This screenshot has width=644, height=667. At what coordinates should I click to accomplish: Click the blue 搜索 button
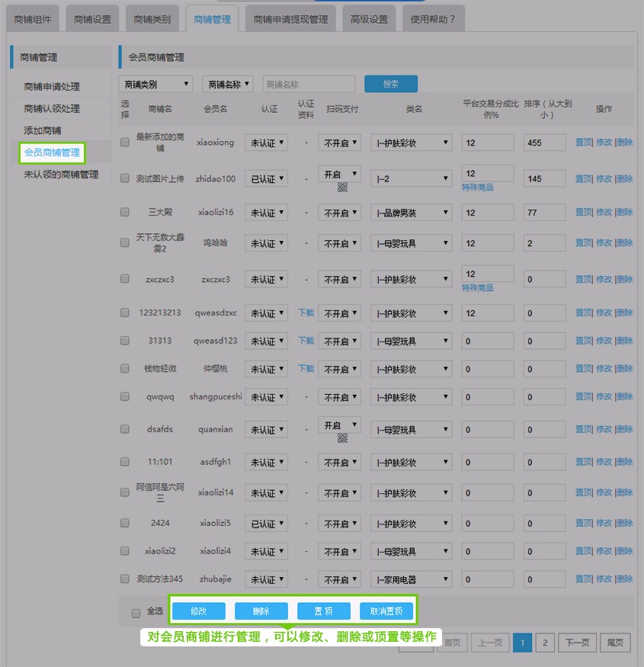pos(390,84)
